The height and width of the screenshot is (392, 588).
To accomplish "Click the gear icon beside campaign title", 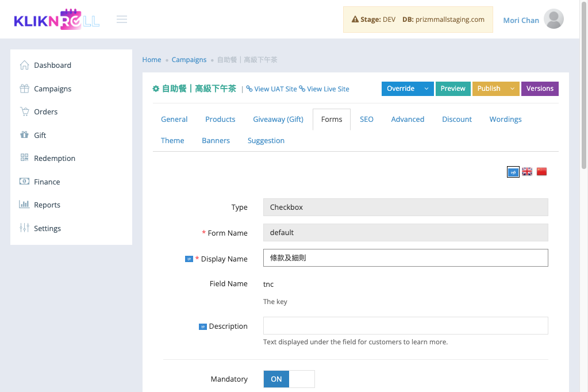I will tap(156, 89).
